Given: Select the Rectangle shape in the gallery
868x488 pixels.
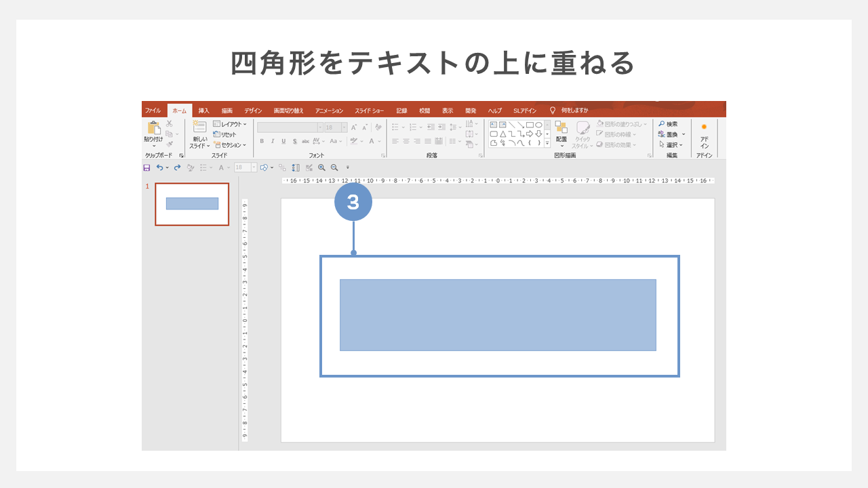Looking at the screenshot, I should coord(530,125).
